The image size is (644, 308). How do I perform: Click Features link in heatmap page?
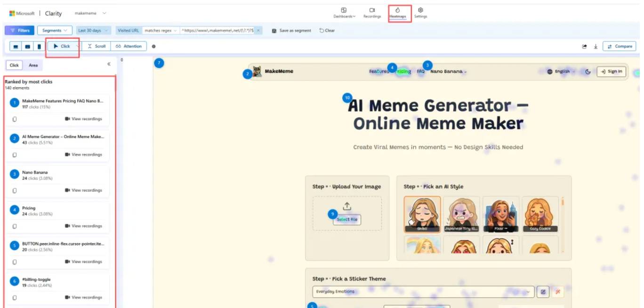[x=378, y=72]
